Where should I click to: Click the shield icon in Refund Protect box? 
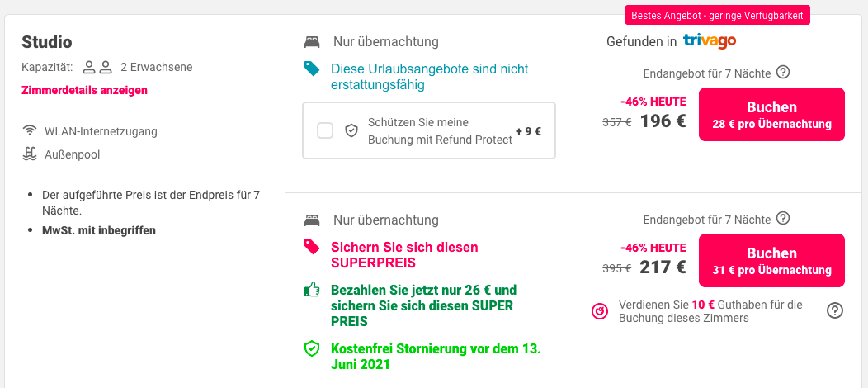351,130
